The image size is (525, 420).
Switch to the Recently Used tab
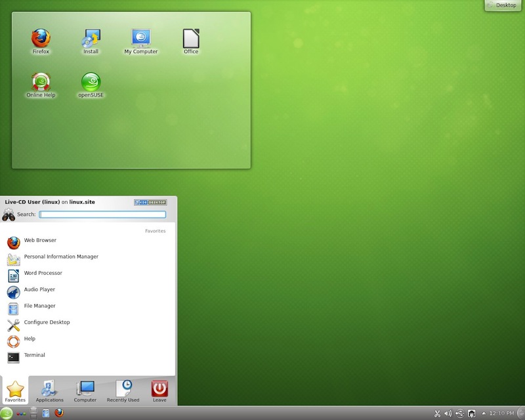pyautogui.click(x=122, y=388)
